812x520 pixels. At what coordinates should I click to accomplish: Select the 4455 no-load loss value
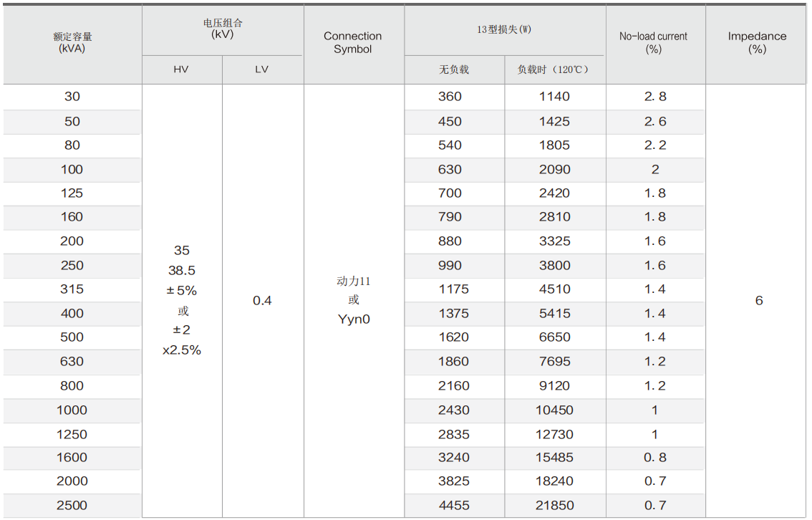coord(454,505)
